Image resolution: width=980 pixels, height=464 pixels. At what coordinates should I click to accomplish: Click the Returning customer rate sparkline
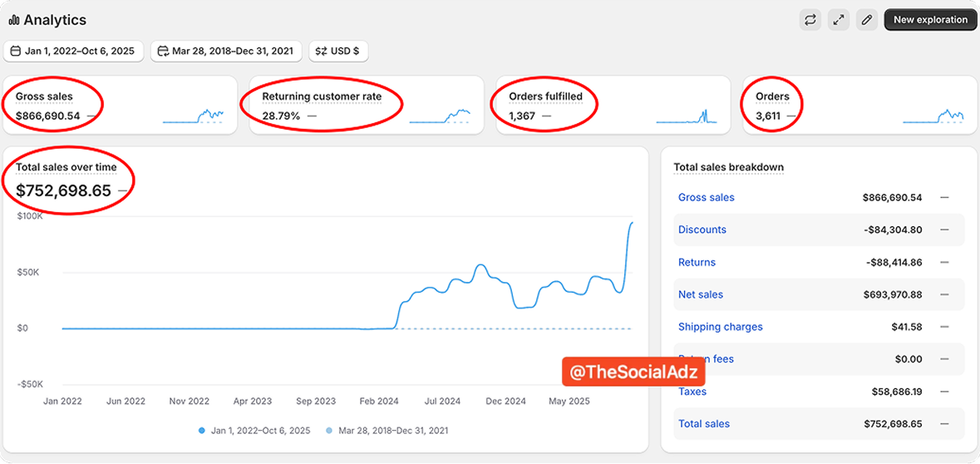coord(440,116)
